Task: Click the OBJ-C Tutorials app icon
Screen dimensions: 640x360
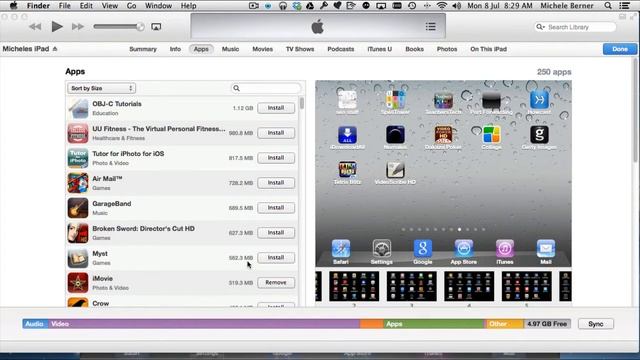Action: click(x=78, y=108)
